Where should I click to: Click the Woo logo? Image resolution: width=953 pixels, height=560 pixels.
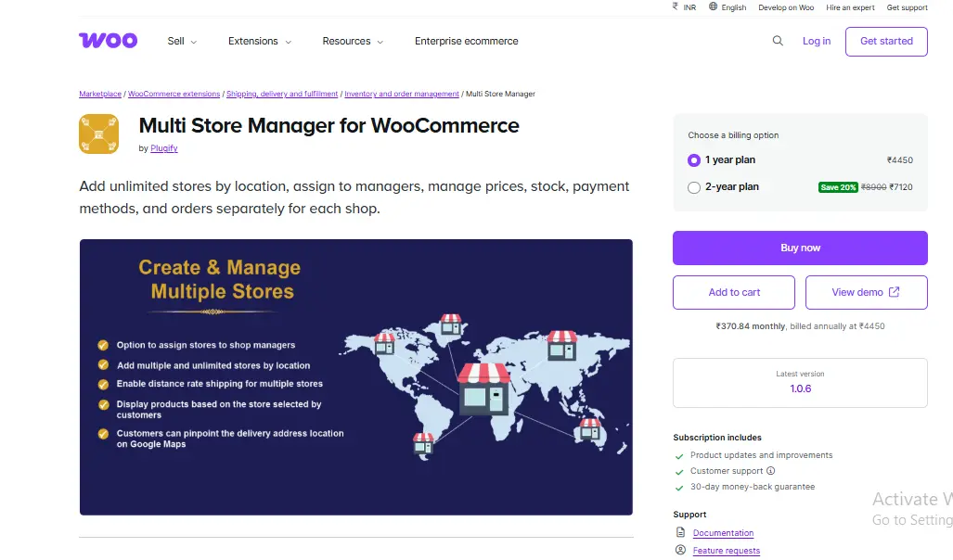(x=108, y=40)
